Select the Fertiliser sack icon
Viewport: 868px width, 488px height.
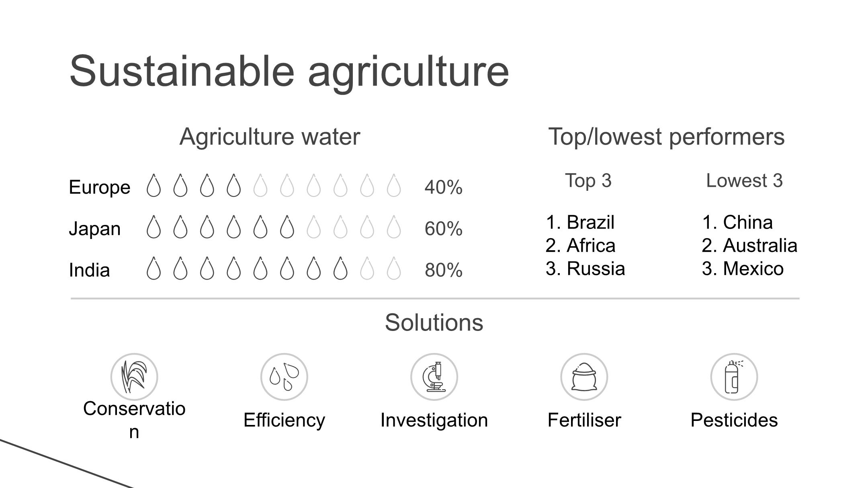pos(584,377)
